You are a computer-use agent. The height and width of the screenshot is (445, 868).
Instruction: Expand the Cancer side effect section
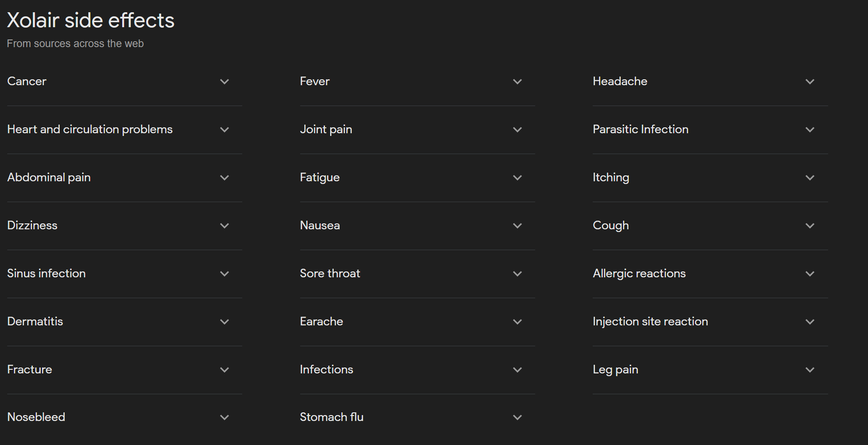coord(225,82)
